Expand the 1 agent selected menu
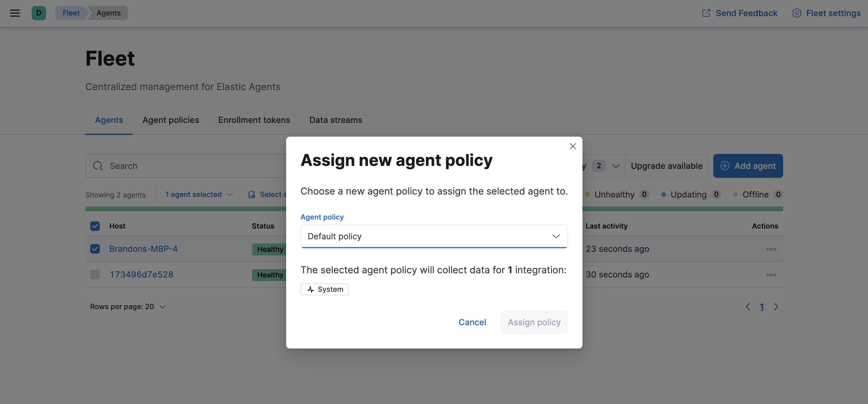 [x=198, y=194]
